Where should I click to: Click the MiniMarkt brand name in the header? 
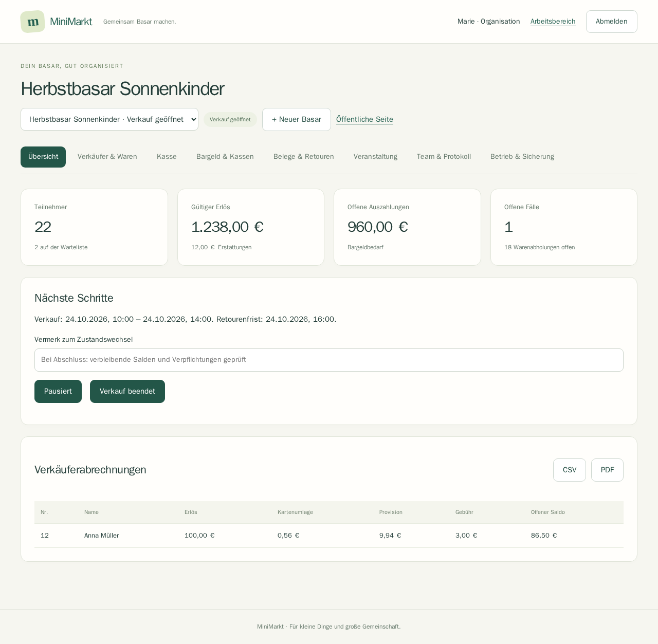(x=71, y=22)
